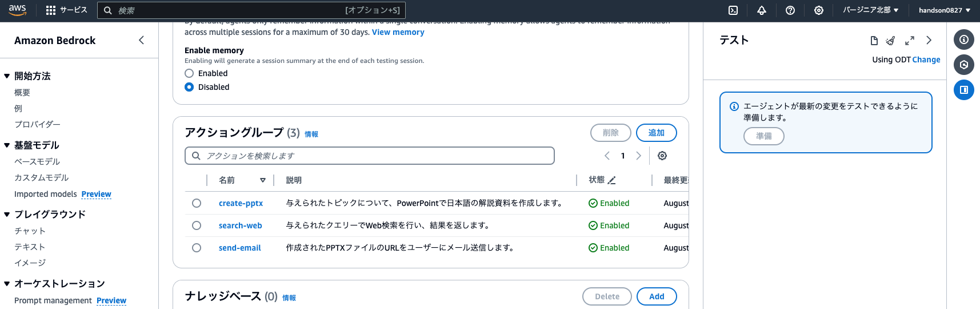This screenshot has height=309, width=980.
Task: Maximize the Test panel with expand arrows
Action: point(910,41)
